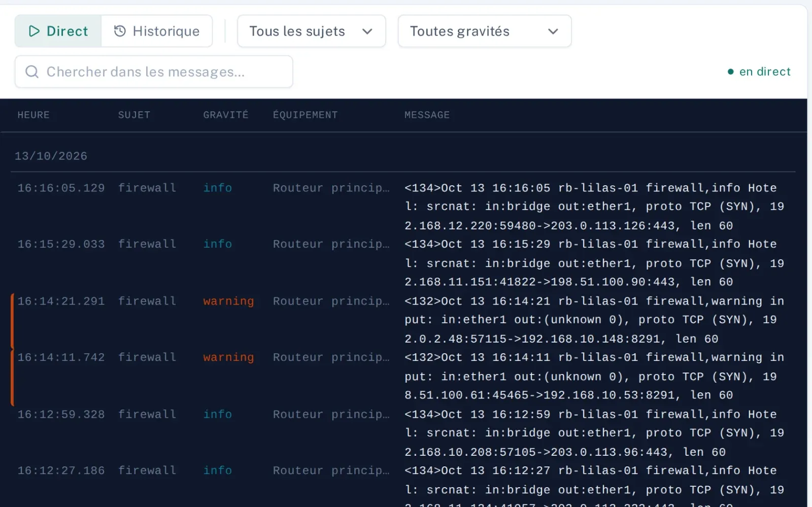Open message with 203.0.113.126:443

point(594,207)
